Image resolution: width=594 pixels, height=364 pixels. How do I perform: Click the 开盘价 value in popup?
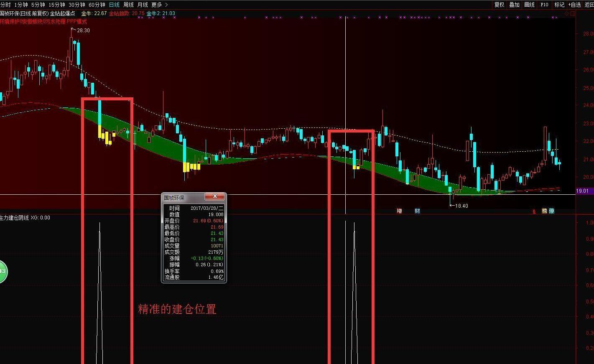[x=208, y=221]
